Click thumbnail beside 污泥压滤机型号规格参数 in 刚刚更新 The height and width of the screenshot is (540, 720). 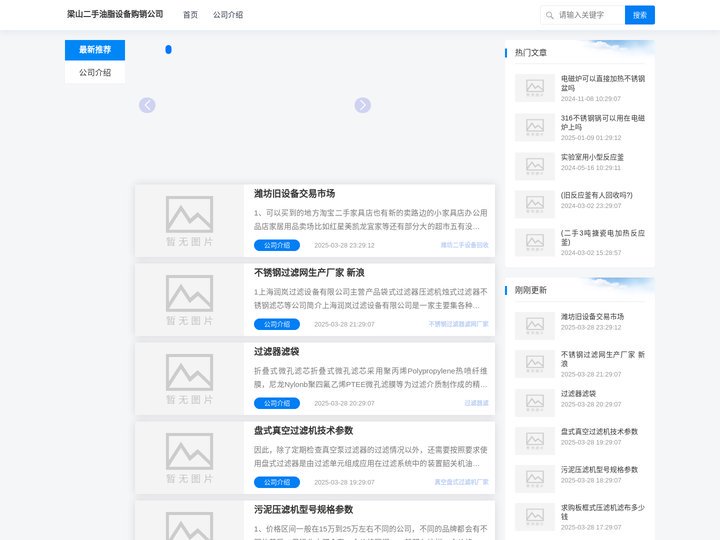(x=534, y=478)
